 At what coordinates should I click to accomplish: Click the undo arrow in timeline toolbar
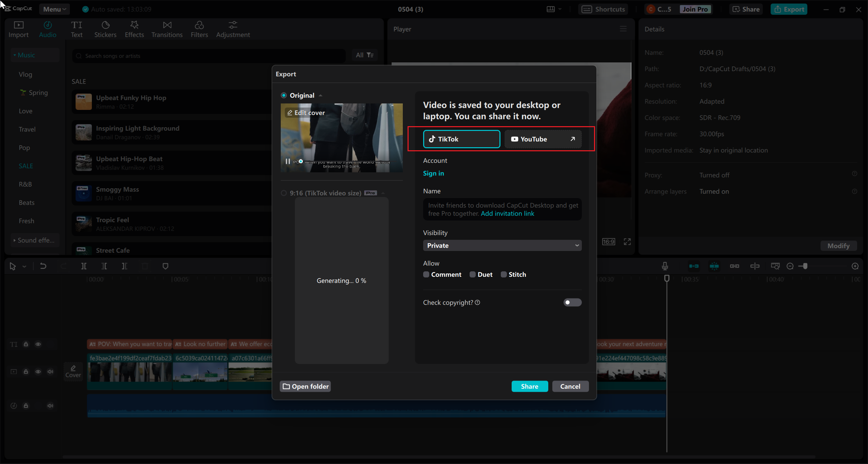43,266
